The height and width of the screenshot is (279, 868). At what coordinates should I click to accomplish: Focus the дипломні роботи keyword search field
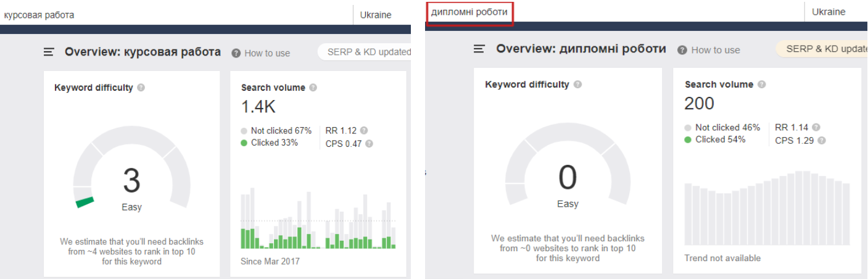point(615,12)
